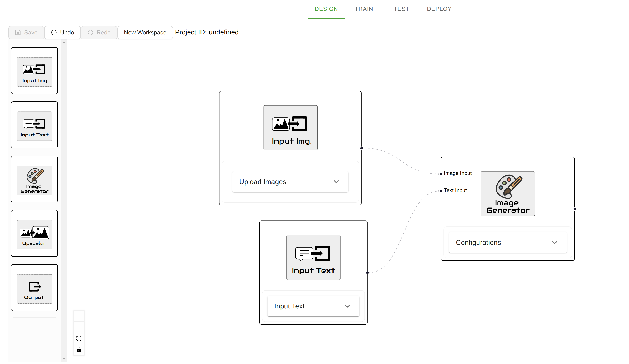The height and width of the screenshot is (364, 629).
Task: Click the Input Text node icon on canvas
Action: [x=313, y=258]
